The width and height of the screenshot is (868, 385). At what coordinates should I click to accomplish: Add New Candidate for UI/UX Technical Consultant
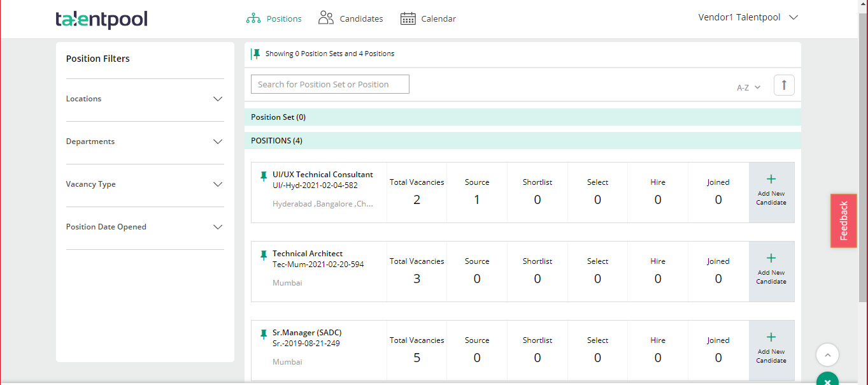(x=771, y=192)
